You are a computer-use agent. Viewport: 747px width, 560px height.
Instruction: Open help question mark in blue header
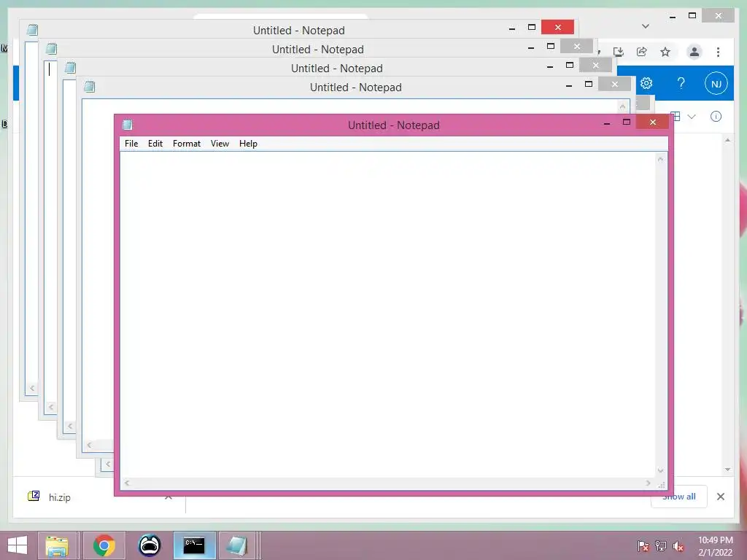tap(681, 83)
